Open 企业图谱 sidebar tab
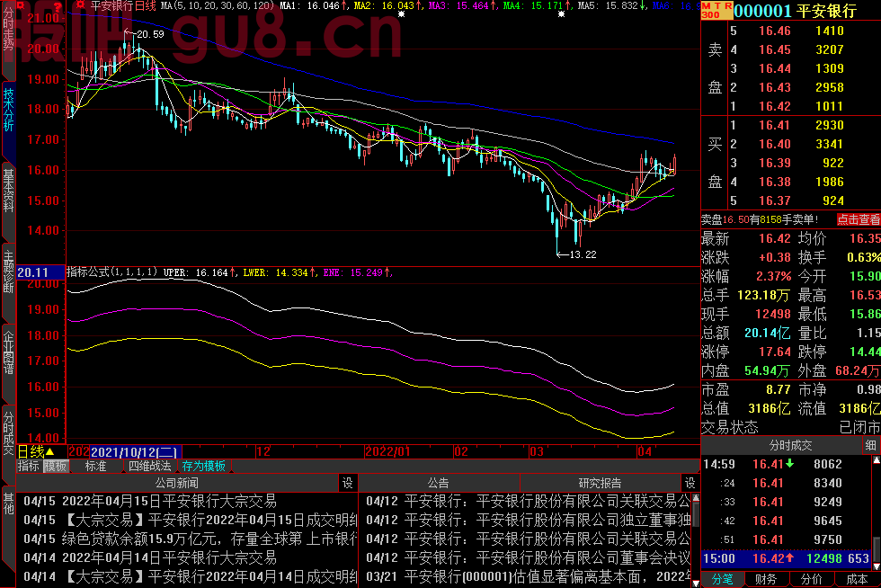Image resolution: width=881 pixels, height=588 pixels. pos(8,353)
